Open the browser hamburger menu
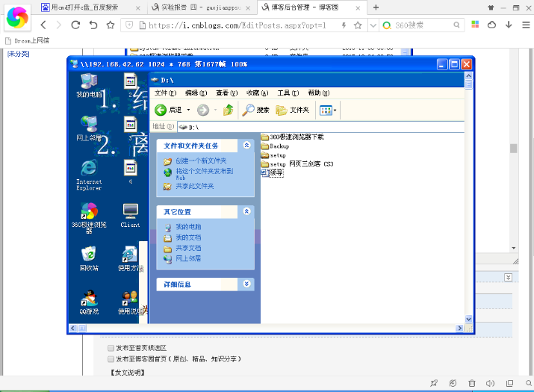Image resolution: width=534 pixels, height=392 pixels. (526, 25)
